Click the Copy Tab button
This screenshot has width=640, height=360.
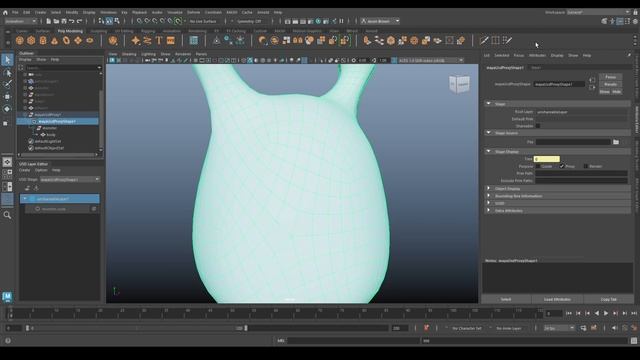[609, 299]
